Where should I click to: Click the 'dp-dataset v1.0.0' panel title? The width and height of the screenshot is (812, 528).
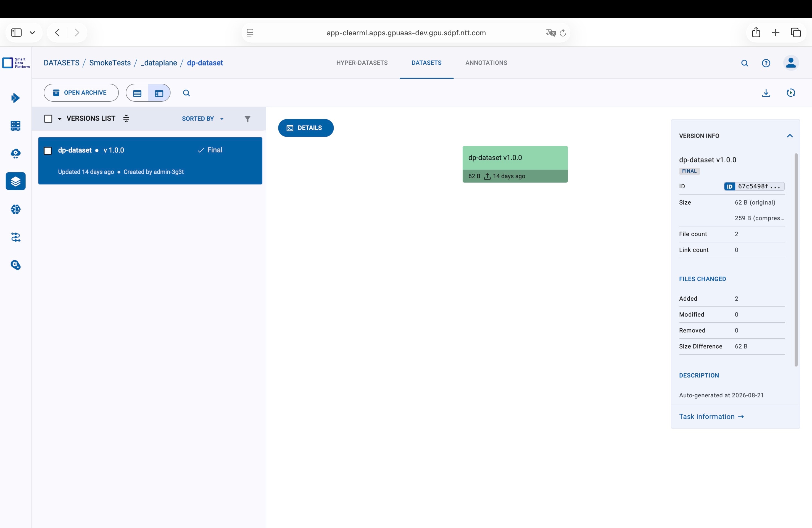(708, 160)
